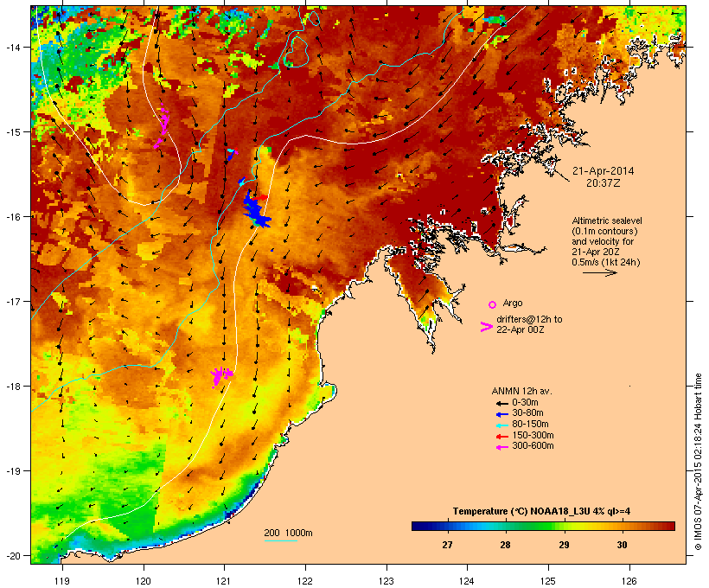
Task: Click the 122 longitude axis label
Action: tap(305, 581)
